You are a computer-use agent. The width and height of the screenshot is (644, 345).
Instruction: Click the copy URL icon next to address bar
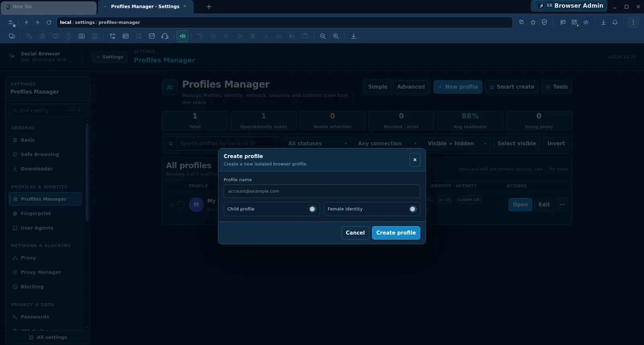coord(521,22)
